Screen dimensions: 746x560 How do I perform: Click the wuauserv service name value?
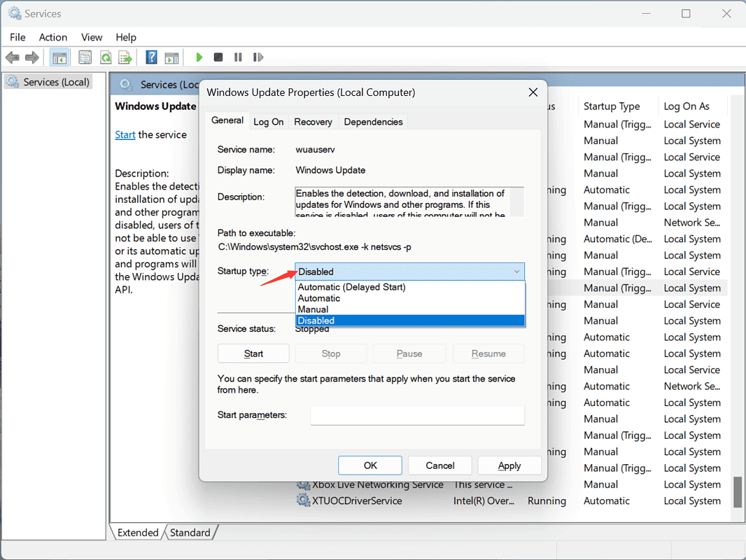pyautogui.click(x=316, y=149)
